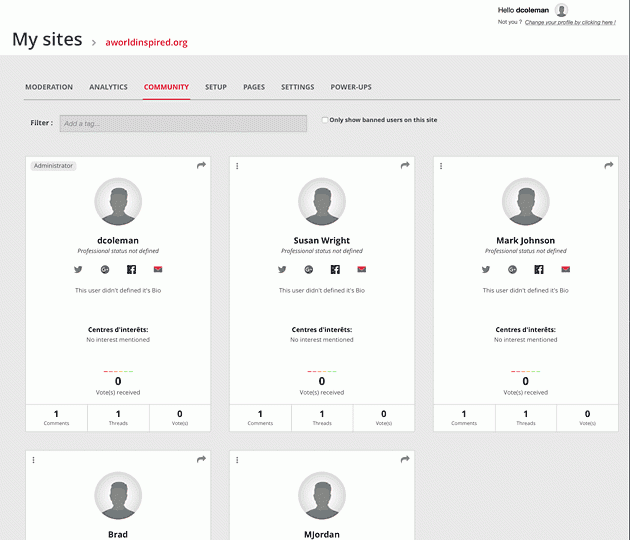This screenshot has height=540, width=630.
Task: Click Susan Wright's Centres d'interêts heading
Action: tap(322, 329)
